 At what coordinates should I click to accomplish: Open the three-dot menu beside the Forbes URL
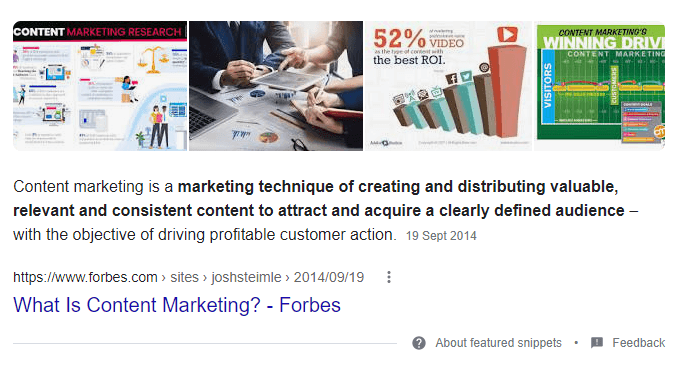coord(389,277)
